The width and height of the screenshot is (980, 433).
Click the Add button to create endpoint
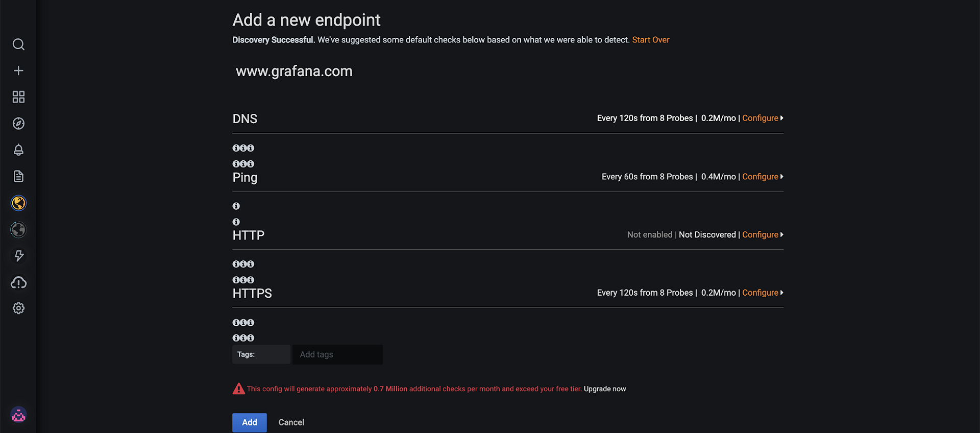click(249, 422)
